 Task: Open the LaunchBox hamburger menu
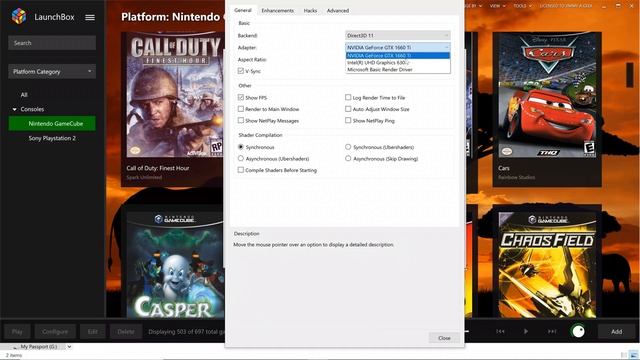(90, 17)
